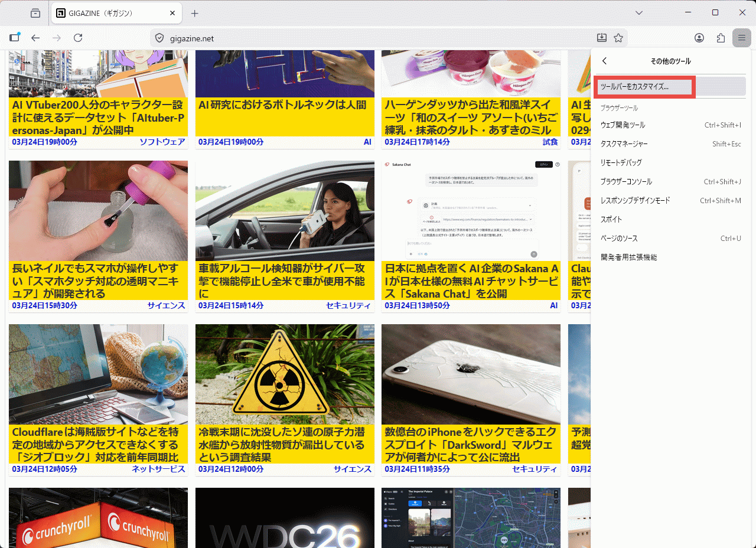Open the Cloudflare ジオブロック article headline
Image resolution: width=756 pixels, height=548 pixels.
95,444
